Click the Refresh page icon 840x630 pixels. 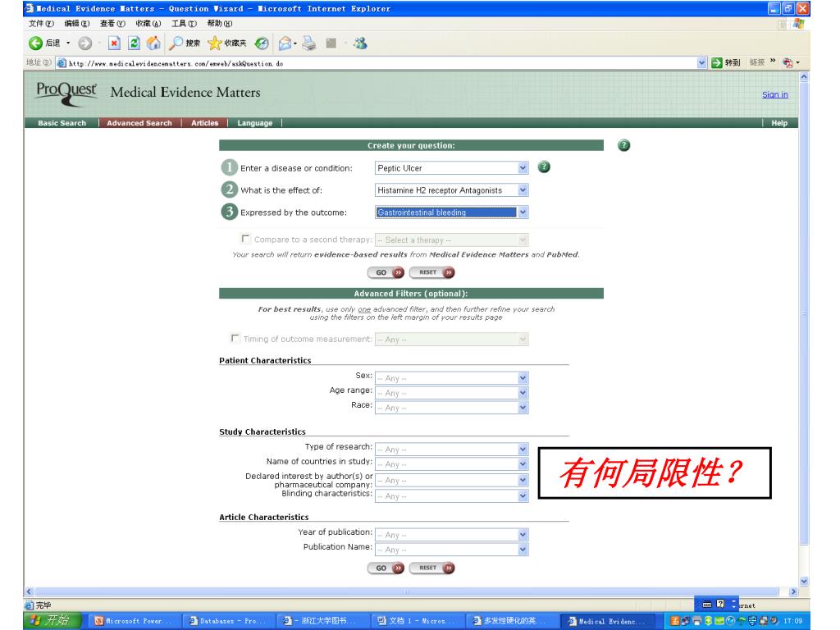click(x=135, y=43)
